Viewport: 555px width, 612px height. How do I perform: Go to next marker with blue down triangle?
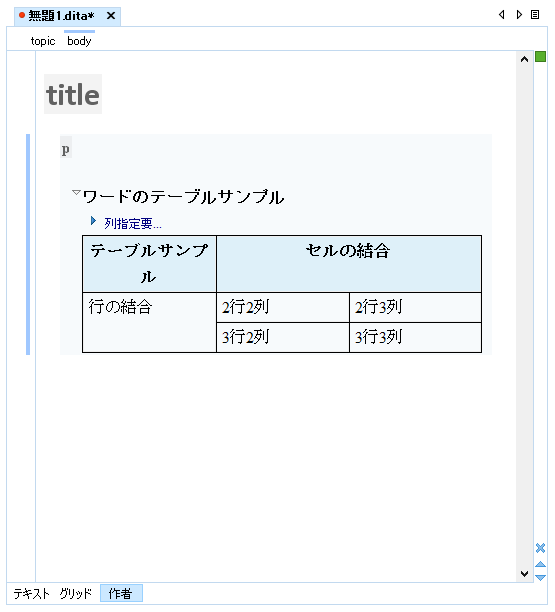pos(541,578)
